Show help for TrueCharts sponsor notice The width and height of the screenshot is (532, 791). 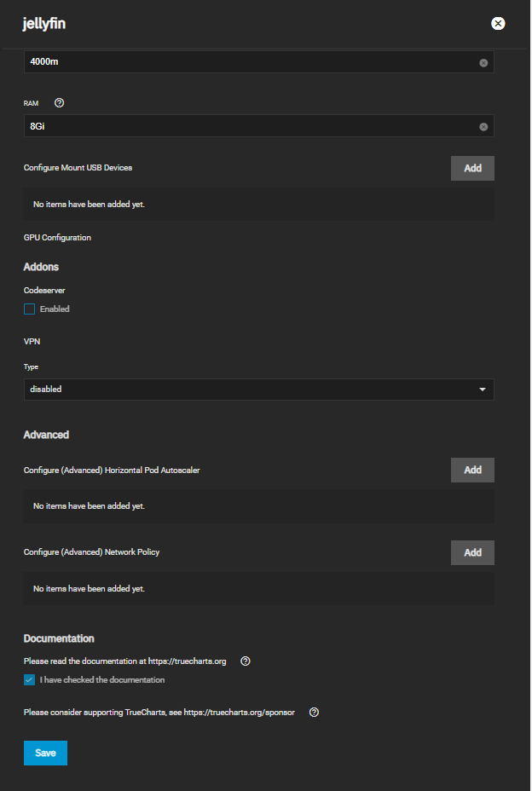[x=314, y=713]
